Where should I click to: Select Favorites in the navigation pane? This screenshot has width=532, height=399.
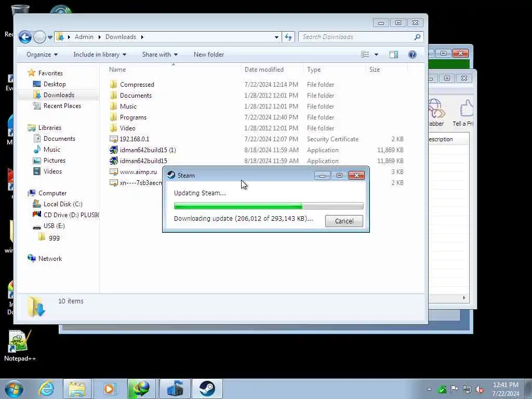point(50,73)
